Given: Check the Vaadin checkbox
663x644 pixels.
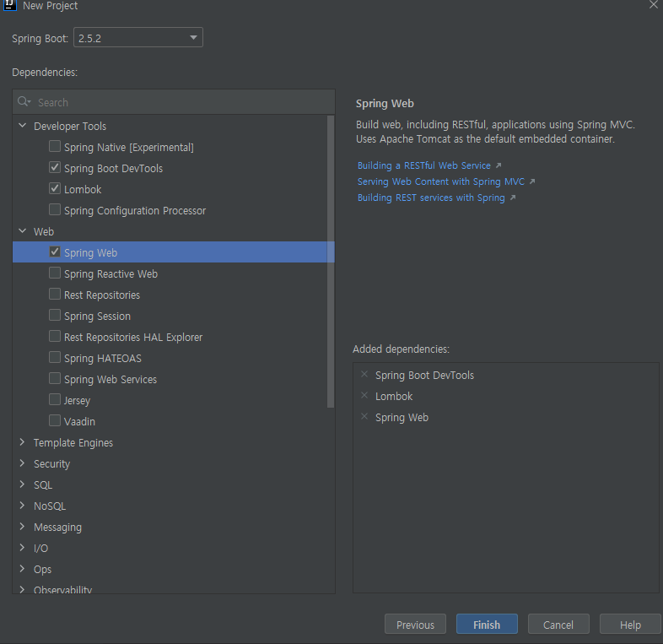Looking at the screenshot, I should point(55,421).
